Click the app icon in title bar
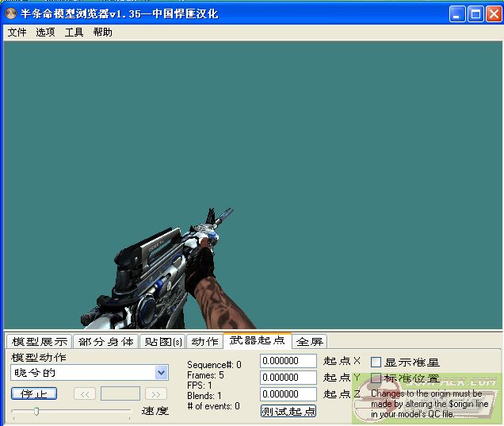504x426 pixels. [11, 13]
